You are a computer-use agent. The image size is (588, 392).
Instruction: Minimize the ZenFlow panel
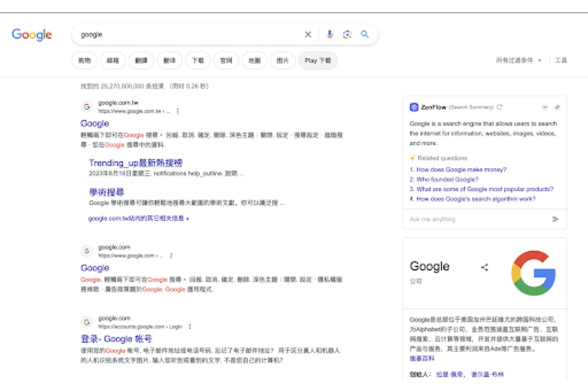point(545,107)
